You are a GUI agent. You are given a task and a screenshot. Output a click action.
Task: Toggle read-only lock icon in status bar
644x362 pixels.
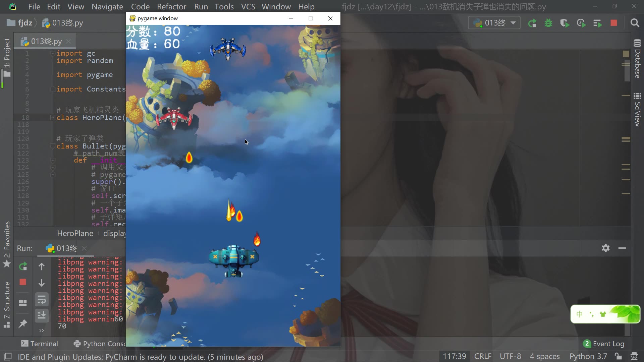[x=618, y=356]
